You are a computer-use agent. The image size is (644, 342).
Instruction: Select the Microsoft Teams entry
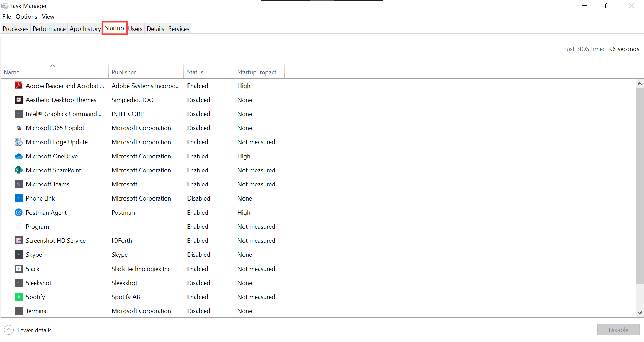[x=48, y=184]
